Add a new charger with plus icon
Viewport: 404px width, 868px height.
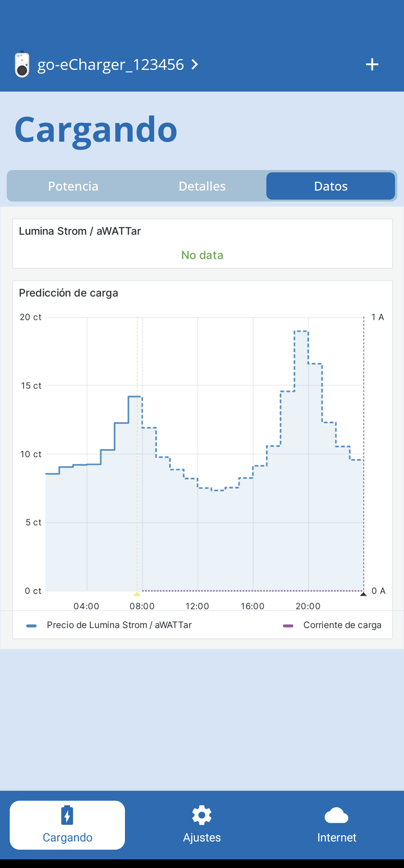[372, 64]
